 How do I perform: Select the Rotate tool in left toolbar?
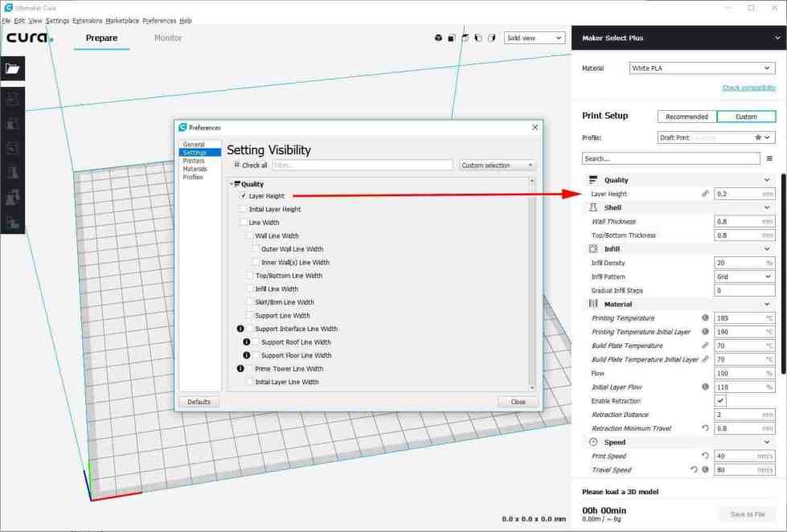point(13,148)
